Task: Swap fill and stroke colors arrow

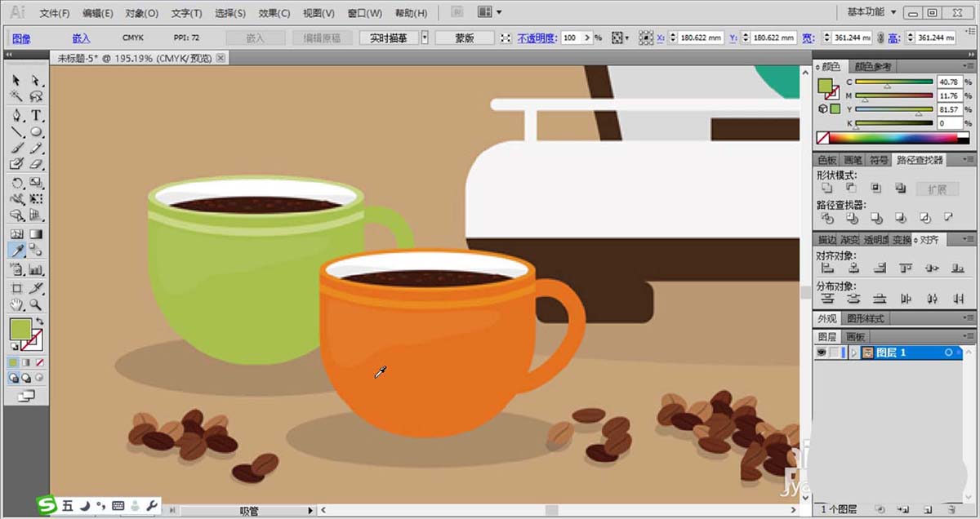Action: click(38, 321)
